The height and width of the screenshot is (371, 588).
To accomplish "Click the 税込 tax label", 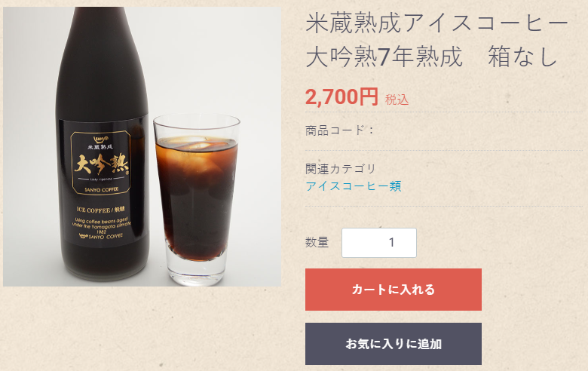I will (x=397, y=100).
